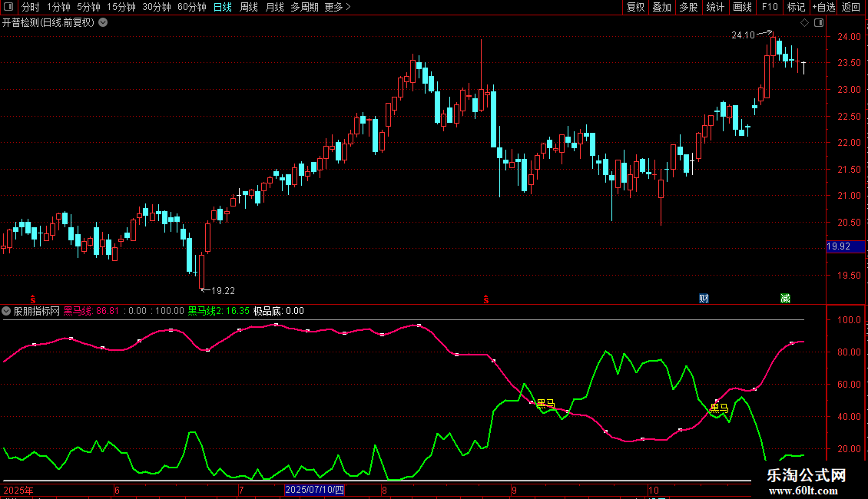Screen dimensions: 868x499
Task: Click the 标记 mark button
Action: click(x=796, y=7)
